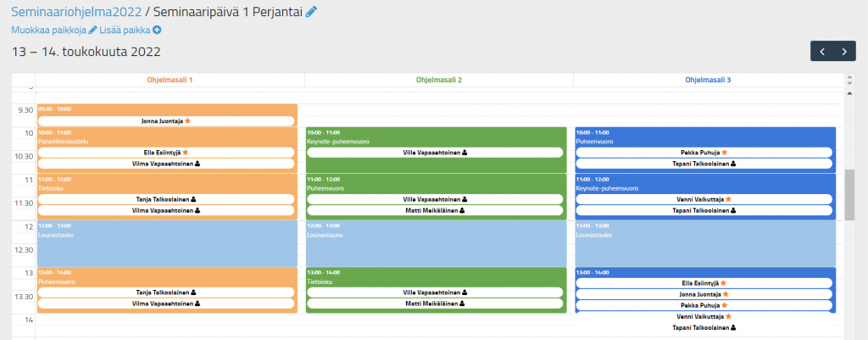
Task: Select the Ohjelmasali 2 column header
Action: tap(438, 80)
